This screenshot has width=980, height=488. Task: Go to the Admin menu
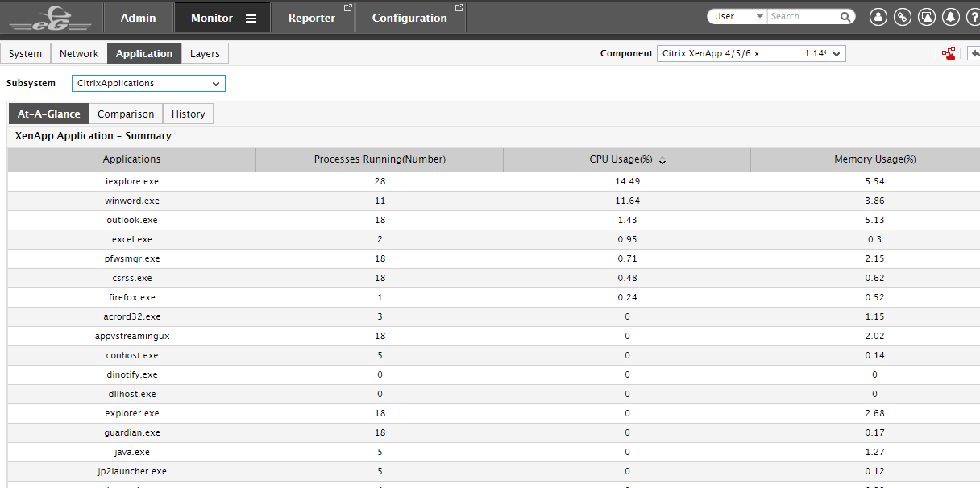pyautogui.click(x=138, y=18)
